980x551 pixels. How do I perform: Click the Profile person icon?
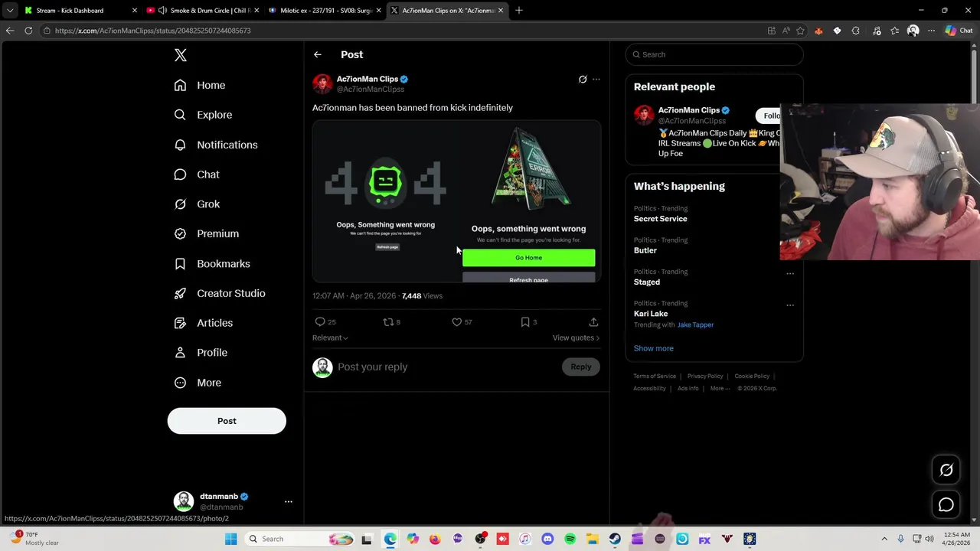(x=180, y=353)
